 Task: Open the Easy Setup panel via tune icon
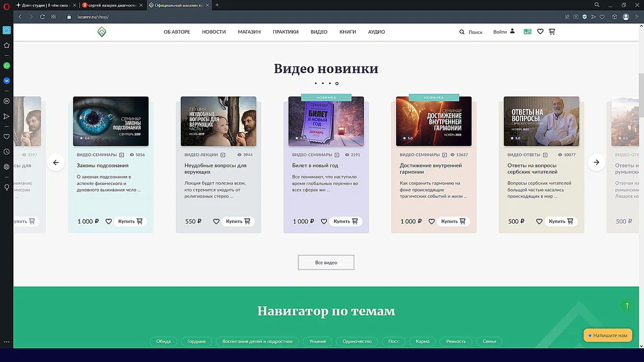coord(636,17)
